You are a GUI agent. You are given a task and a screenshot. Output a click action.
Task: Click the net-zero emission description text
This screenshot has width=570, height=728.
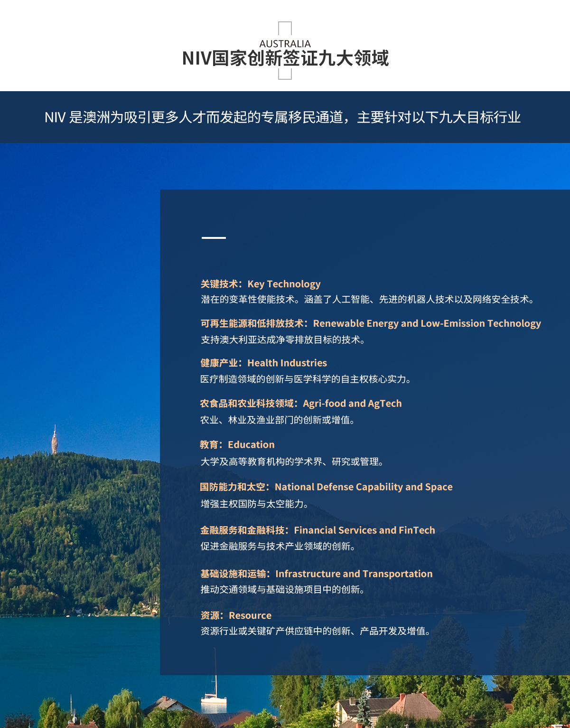(283, 340)
